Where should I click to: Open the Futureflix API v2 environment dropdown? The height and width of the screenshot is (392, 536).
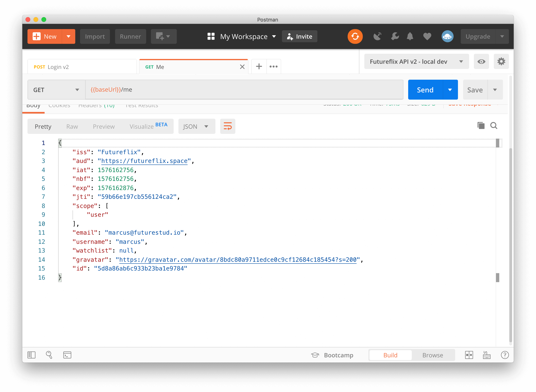pyautogui.click(x=416, y=62)
